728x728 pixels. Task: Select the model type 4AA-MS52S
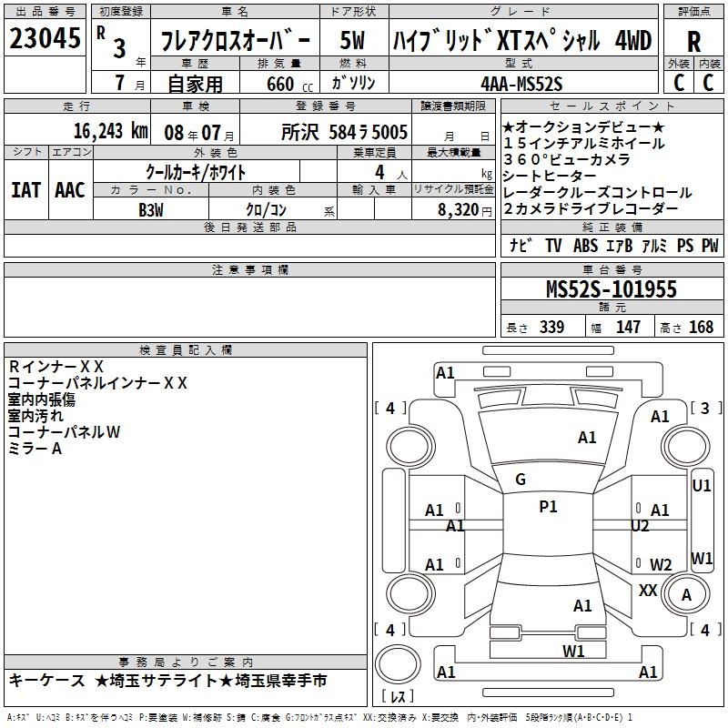click(521, 83)
